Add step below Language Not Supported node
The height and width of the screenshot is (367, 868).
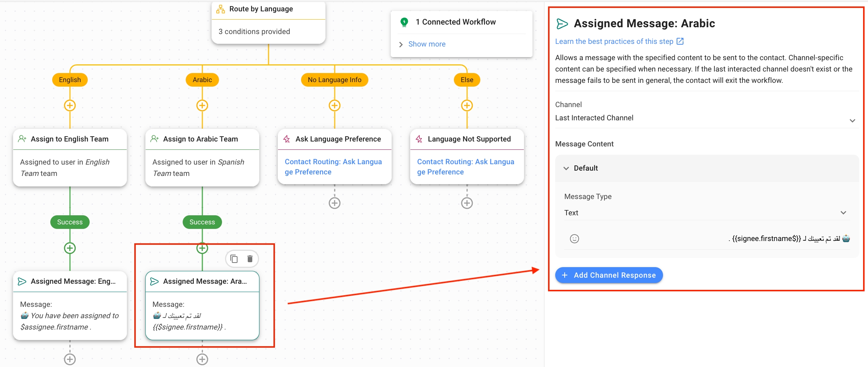(467, 203)
